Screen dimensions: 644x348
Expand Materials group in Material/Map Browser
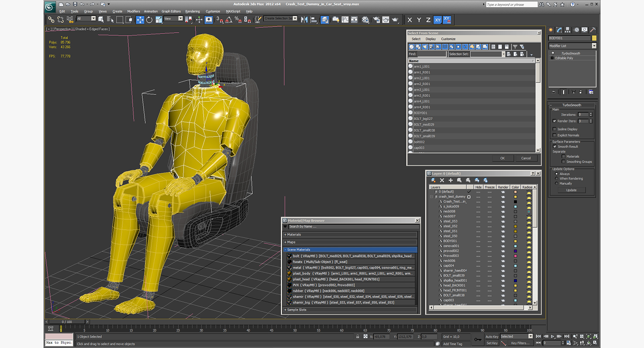[350, 234]
